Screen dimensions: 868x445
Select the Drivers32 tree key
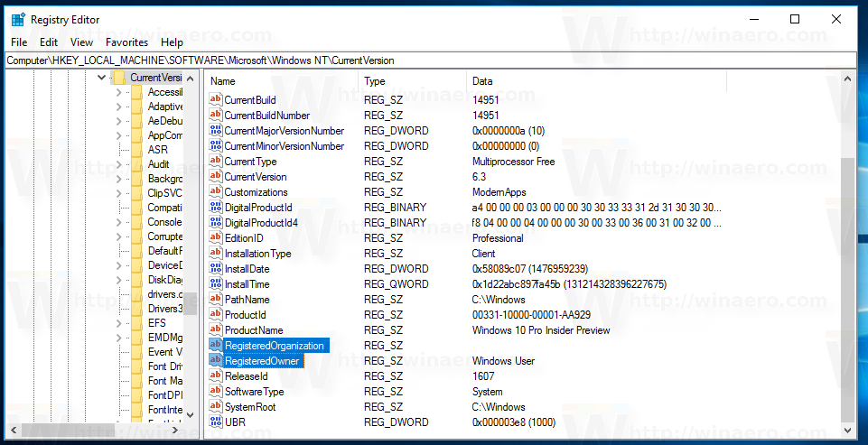[x=164, y=309]
